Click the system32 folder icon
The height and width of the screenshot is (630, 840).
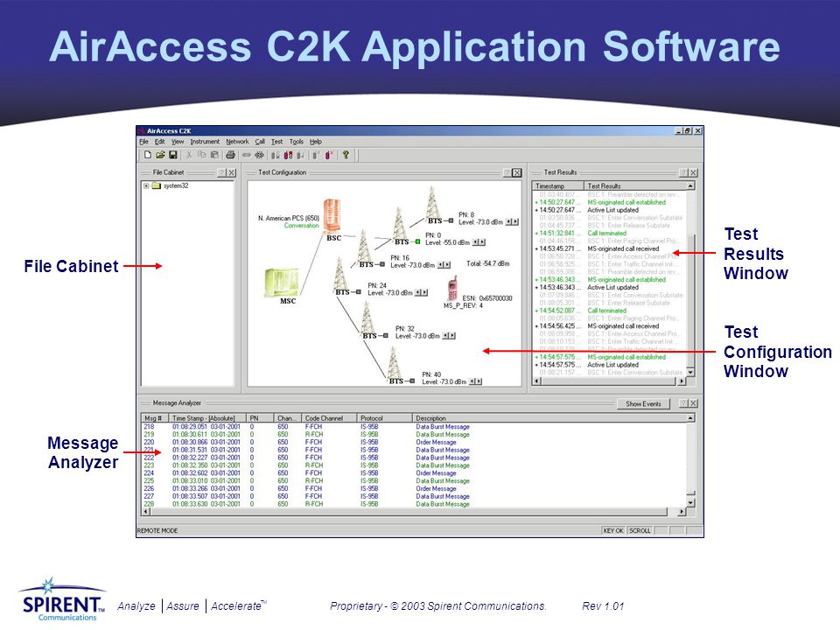[x=157, y=185]
